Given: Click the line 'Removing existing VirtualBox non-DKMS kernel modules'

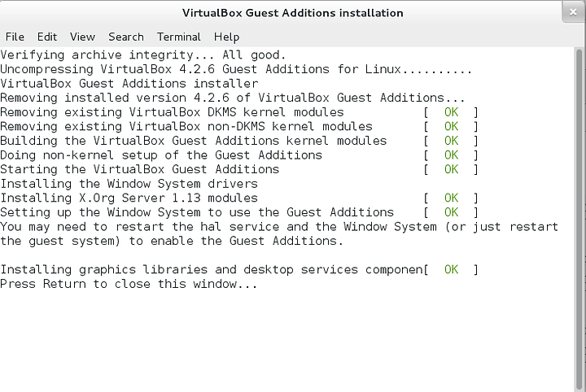Looking at the screenshot, I should pos(186,127).
